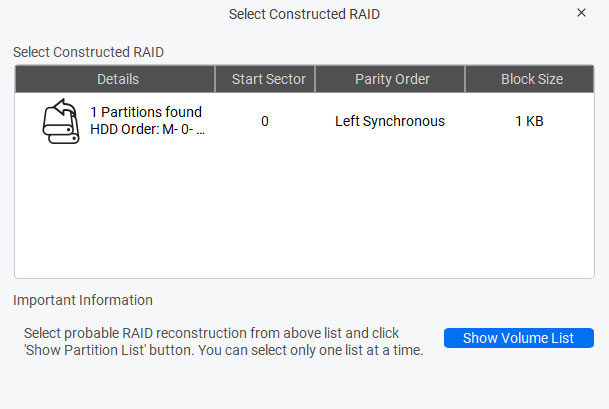Select the Start Sector value 0
The height and width of the screenshot is (409, 609).
(265, 121)
